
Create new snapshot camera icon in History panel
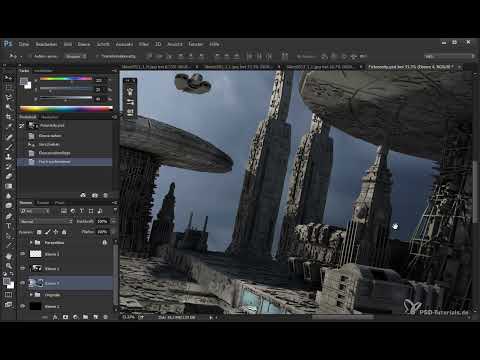coord(95,195)
